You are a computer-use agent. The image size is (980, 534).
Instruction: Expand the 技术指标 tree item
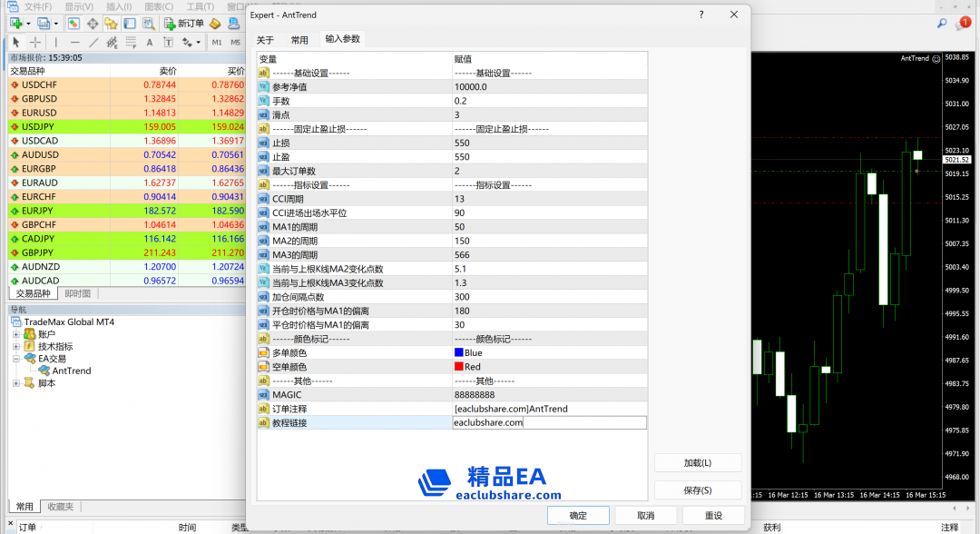(x=16, y=346)
